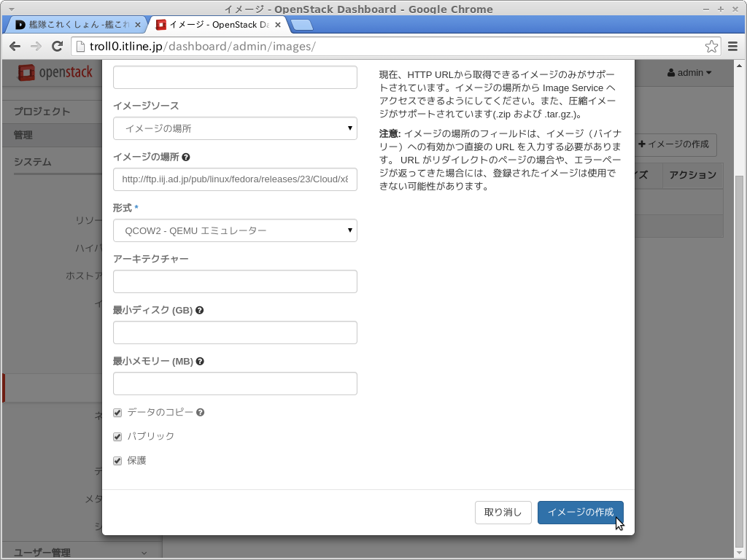Screen dimensions: 747x560
Task: Click the blue イメージの作成 submit button
Action: 580,513
